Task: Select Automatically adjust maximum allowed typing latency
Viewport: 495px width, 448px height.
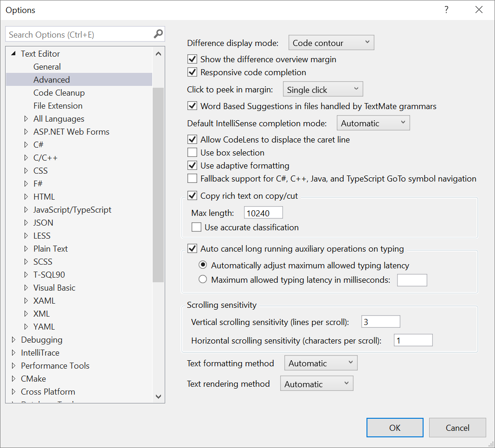Action: point(203,265)
